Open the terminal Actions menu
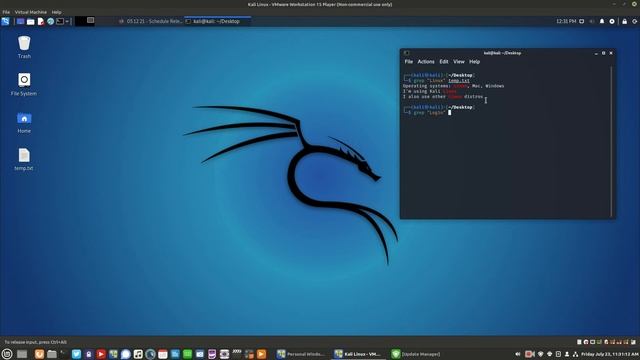The height and width of the screenshot is (360, 640). [x=426, y=62]
